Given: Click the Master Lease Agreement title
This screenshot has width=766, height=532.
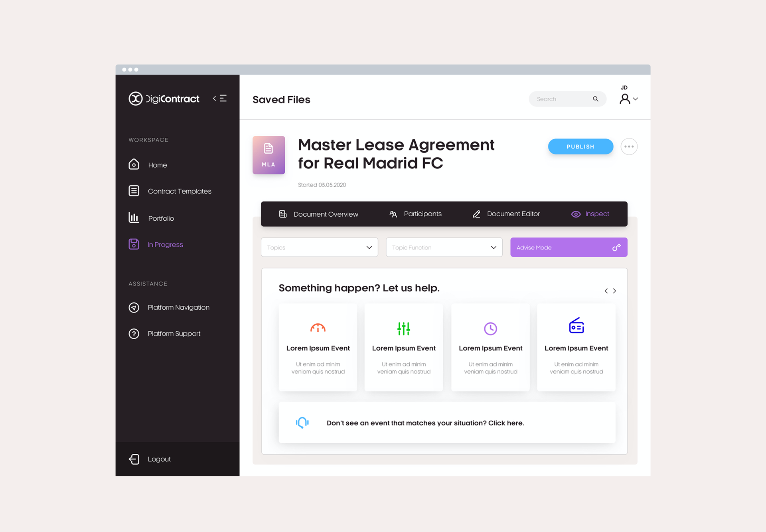Looking at the screenshot, I should click(x=396, y=154).
